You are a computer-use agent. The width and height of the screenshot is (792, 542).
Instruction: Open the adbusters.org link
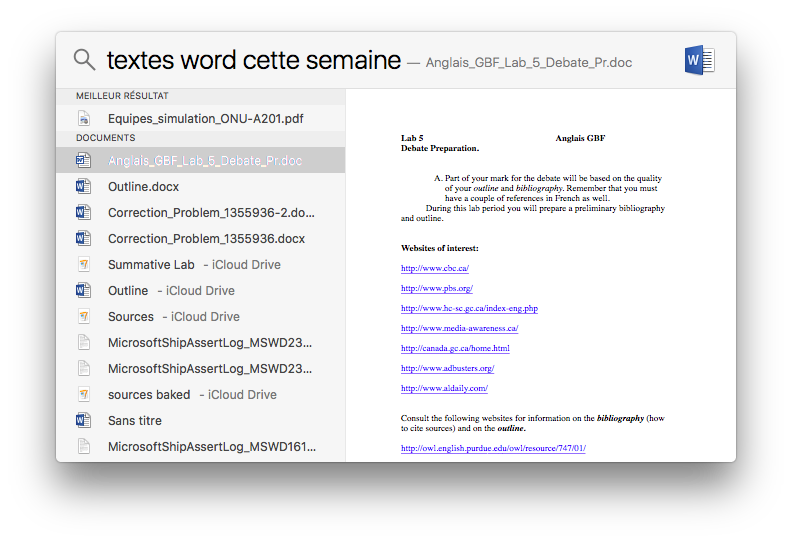coord(448,368)
